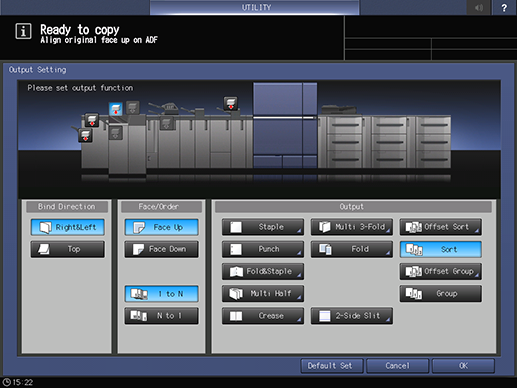
Task: Select Top bind direction
Action: tap(68, 249)
